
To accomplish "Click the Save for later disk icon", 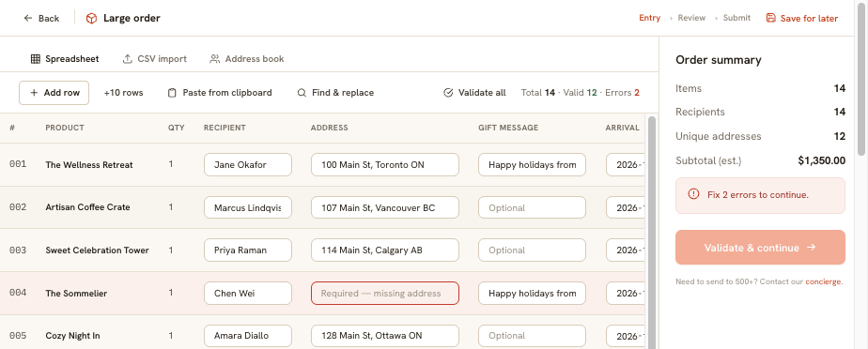I will coord(770,18).
